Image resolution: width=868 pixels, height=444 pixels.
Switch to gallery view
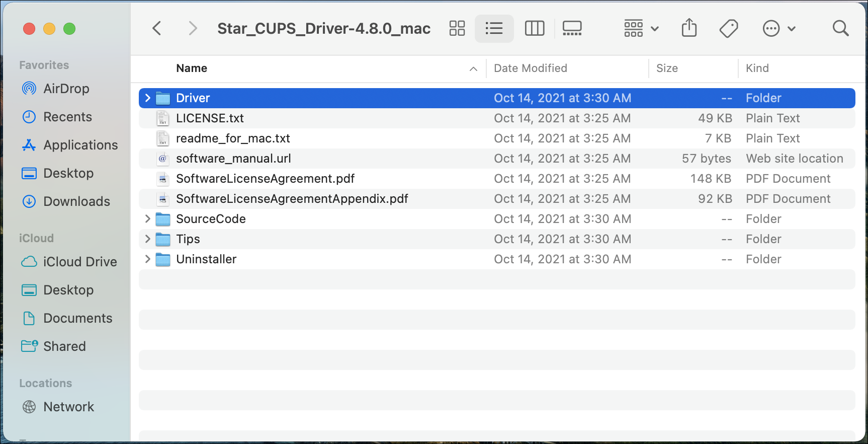tap(572, 28)
